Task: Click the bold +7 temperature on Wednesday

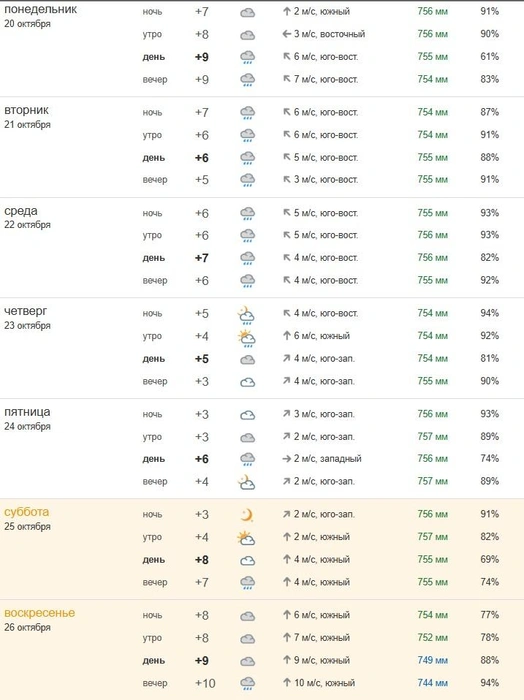Action: 202,258
